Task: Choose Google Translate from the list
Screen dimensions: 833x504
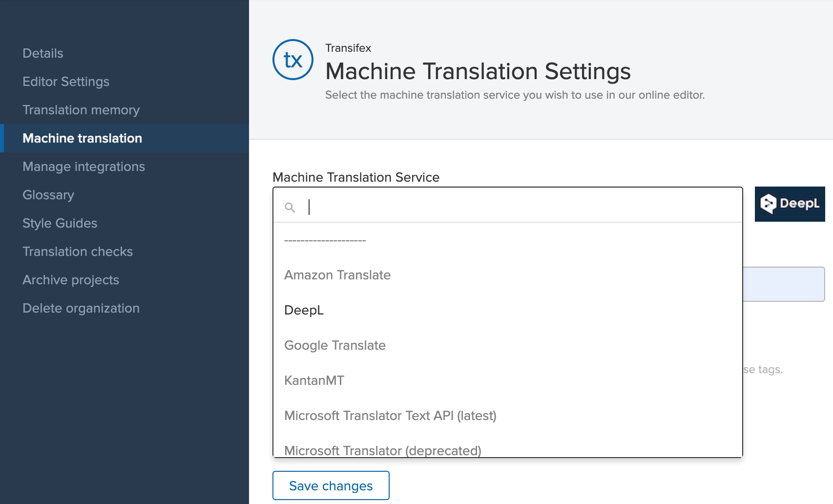Action: coord(335,345)
